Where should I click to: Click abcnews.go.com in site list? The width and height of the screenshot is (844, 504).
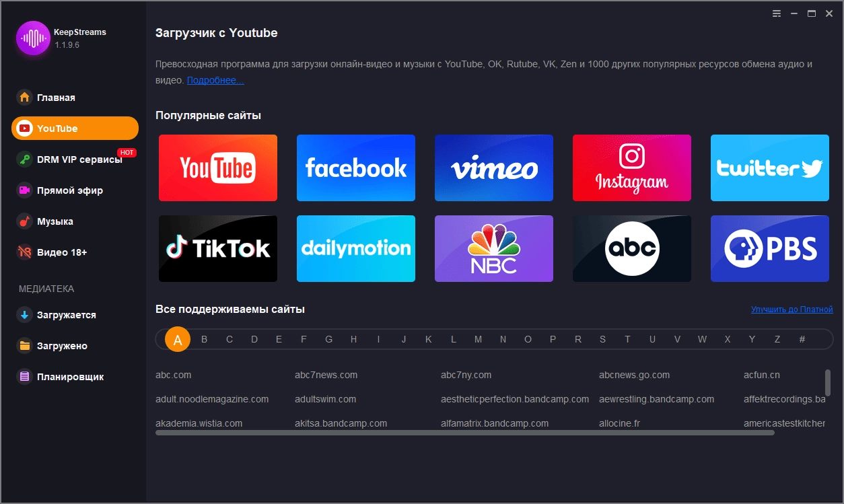point(634,375)
